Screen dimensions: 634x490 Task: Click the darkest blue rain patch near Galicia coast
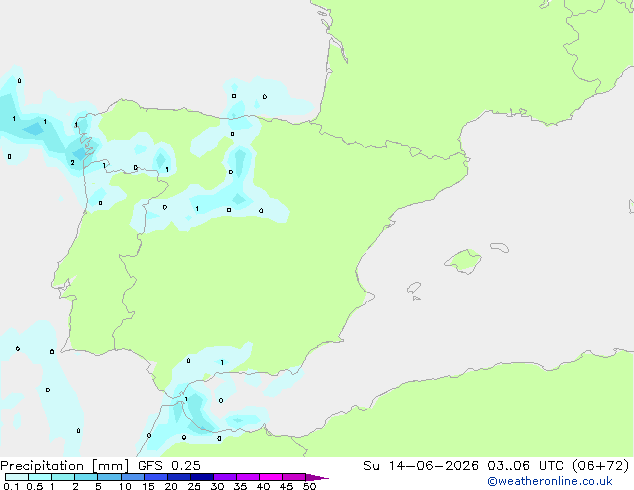coord(81,154)
